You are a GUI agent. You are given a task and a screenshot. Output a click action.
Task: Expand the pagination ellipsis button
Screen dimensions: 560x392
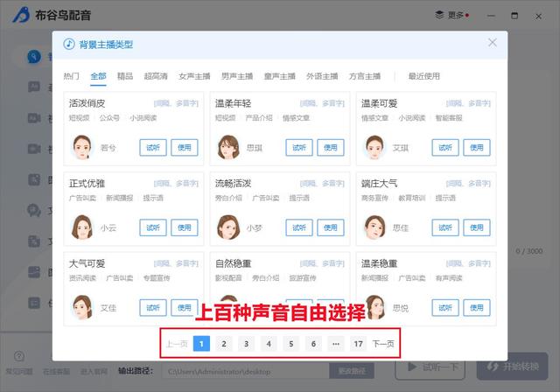click(x=336, y=344)
